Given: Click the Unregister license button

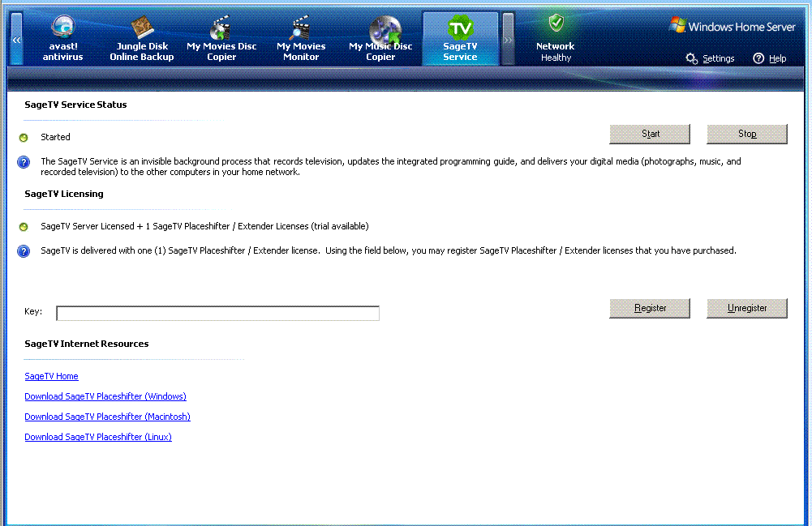Looking at the screenshot, I should pos(747,308).
